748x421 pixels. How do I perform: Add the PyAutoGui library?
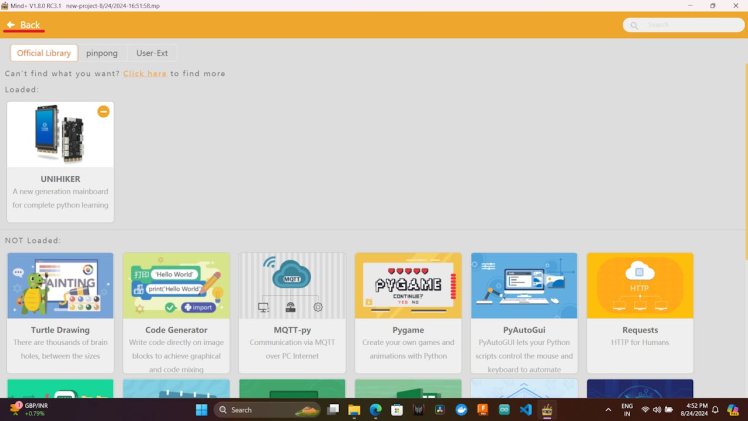click(524, 286)
